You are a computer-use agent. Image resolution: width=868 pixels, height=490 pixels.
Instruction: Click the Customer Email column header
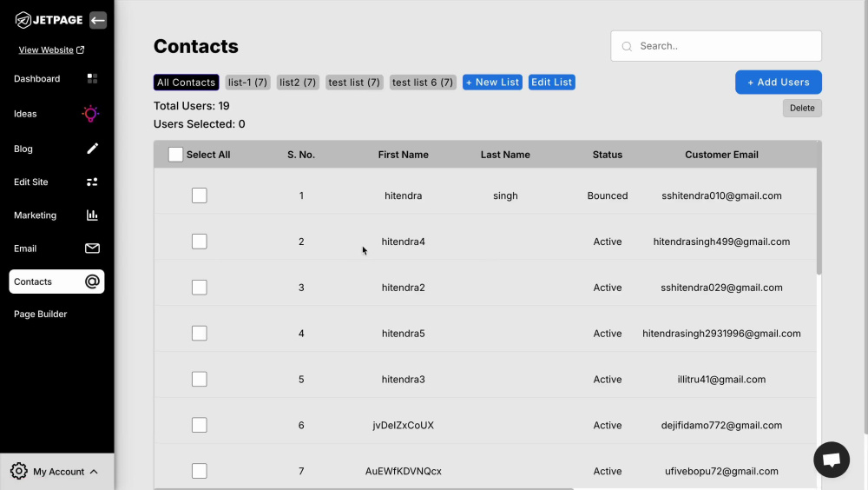tap(721, 155)
